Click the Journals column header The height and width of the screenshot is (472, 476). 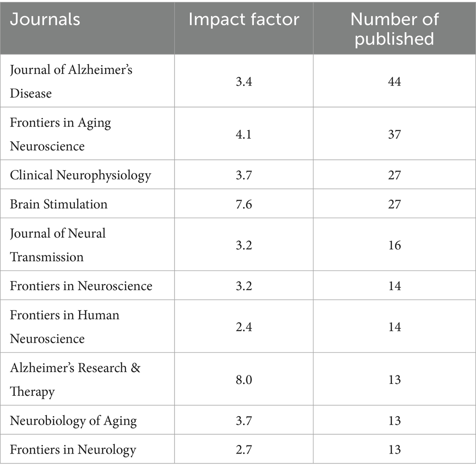45,20
